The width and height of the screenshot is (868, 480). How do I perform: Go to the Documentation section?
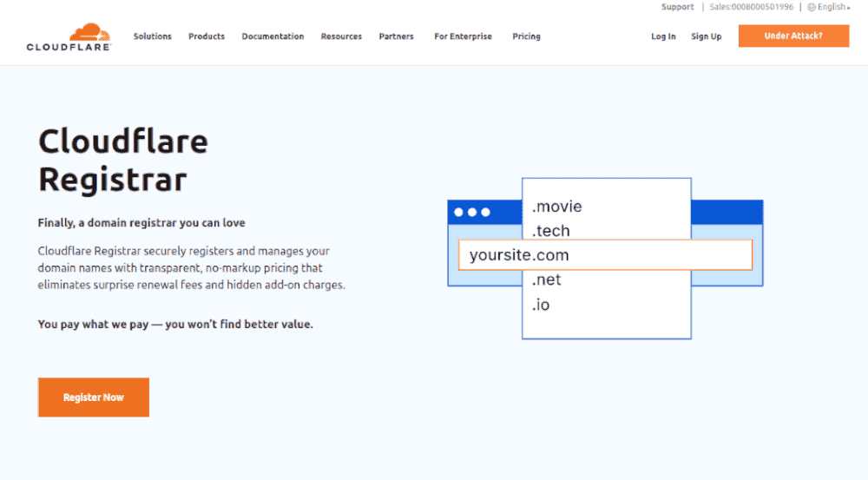point(273,36)
